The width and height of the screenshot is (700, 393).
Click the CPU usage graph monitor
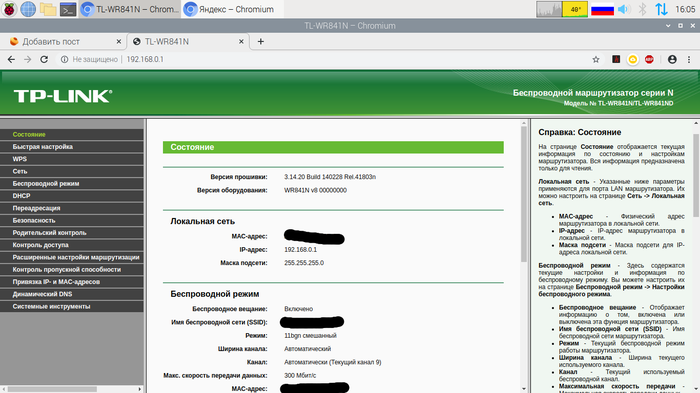click(549, 9)
